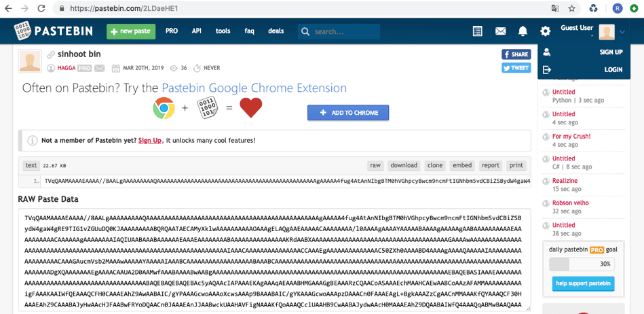The width and height of the screenshot is (644, 314).
Task: Open settings gear icon in Pastebin header
Action: pyautogui.click(x=545, y=31)
